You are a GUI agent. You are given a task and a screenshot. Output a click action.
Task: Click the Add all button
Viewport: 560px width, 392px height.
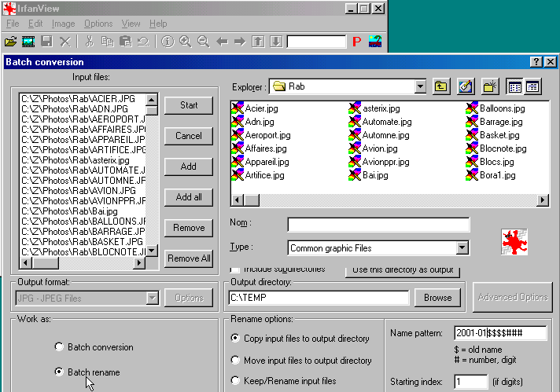tap(189, 197)
